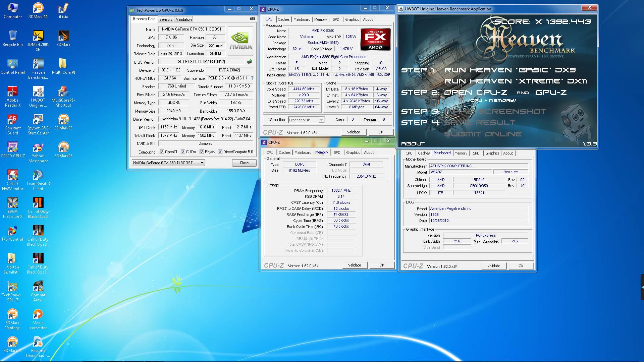Open the Yahoo! Messenger shortcut
Viewport: 644px width, 362px height.
click(x=38, y=152)
